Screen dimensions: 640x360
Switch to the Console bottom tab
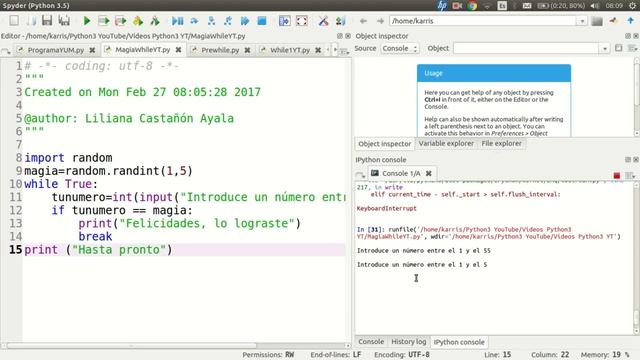point(371,342)
